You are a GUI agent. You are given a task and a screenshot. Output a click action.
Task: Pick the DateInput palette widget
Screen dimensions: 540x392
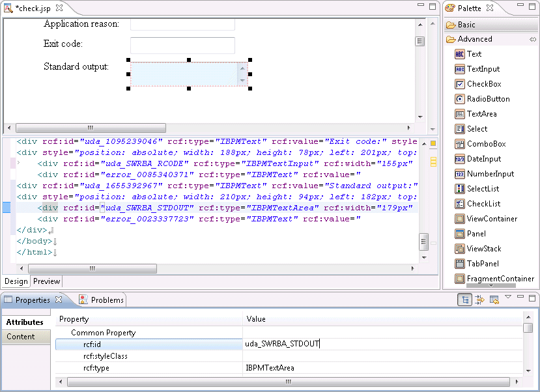click(x=477, y=159)
